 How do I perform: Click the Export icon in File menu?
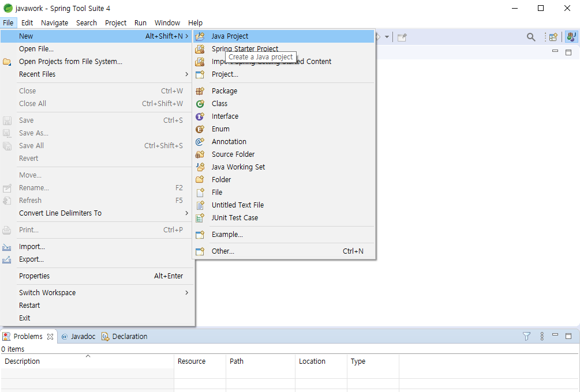(7, 259)
